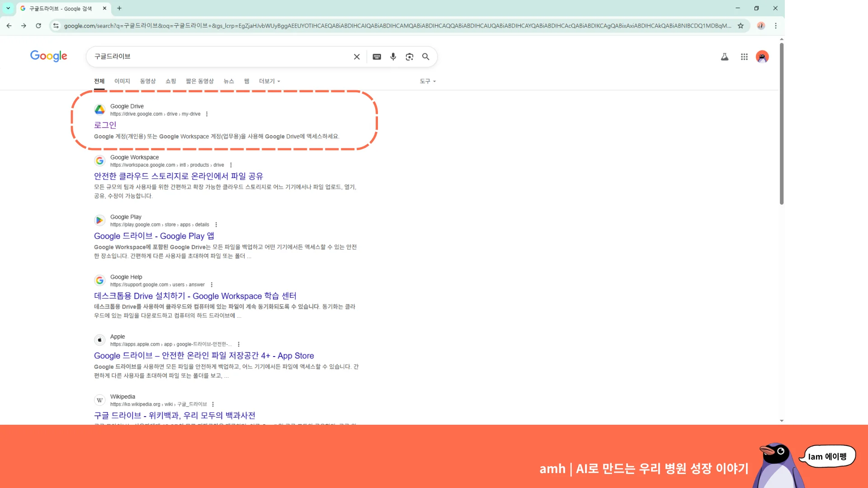Open Google Lens image search icon
This screenshot has height=488, width=868.
[409, 56]
